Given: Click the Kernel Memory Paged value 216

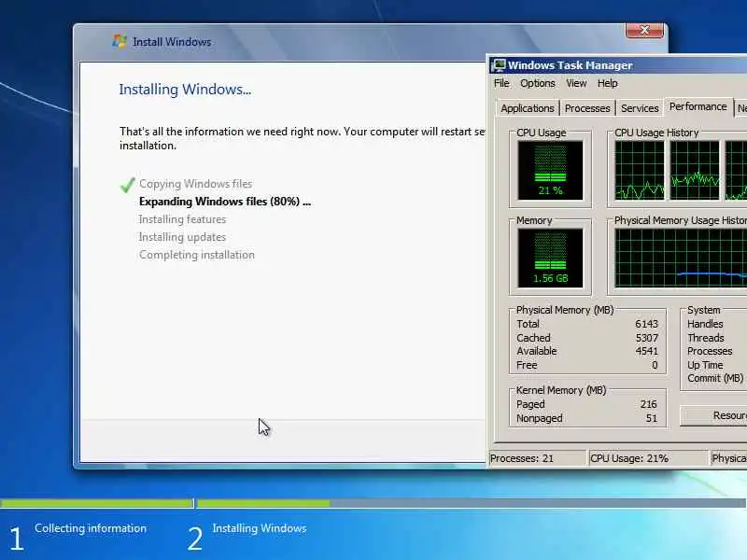Looking at the screenshot, I should tap(648, 404).
